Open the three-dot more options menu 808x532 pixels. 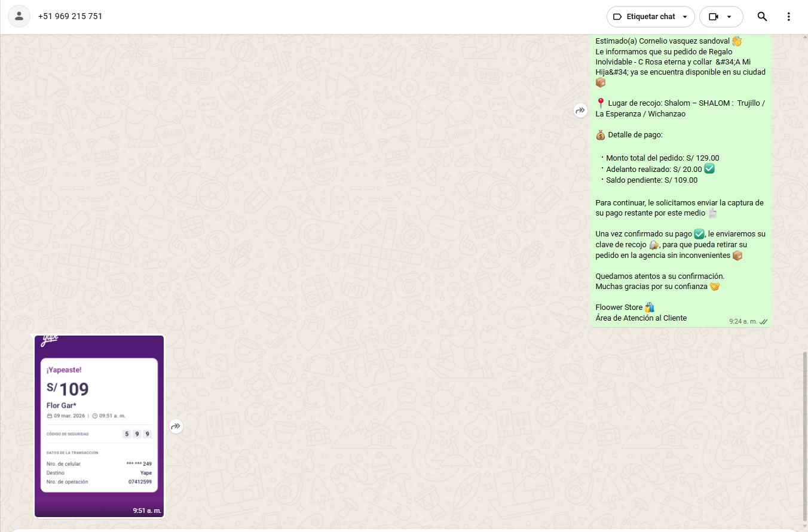coord(789,17)
